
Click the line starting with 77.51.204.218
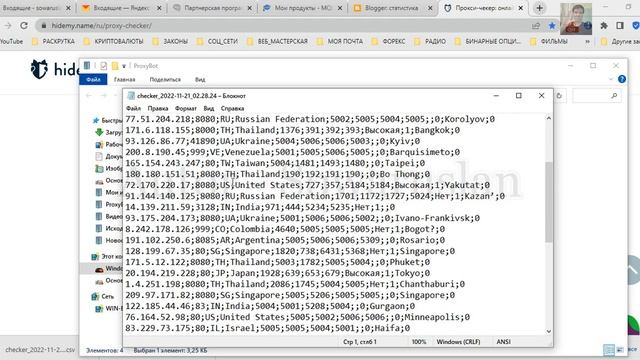point(310,119)
